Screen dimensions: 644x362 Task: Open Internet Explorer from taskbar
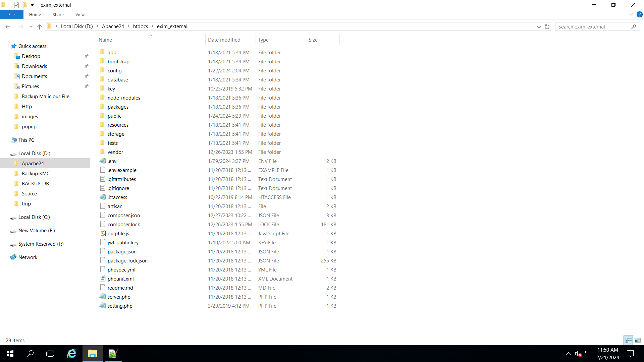point(72,354)
